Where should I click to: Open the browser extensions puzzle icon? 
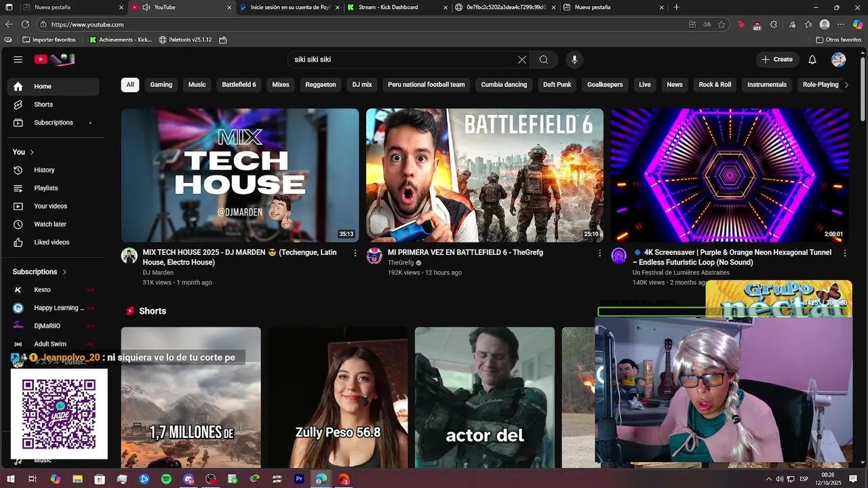(774, 24)
